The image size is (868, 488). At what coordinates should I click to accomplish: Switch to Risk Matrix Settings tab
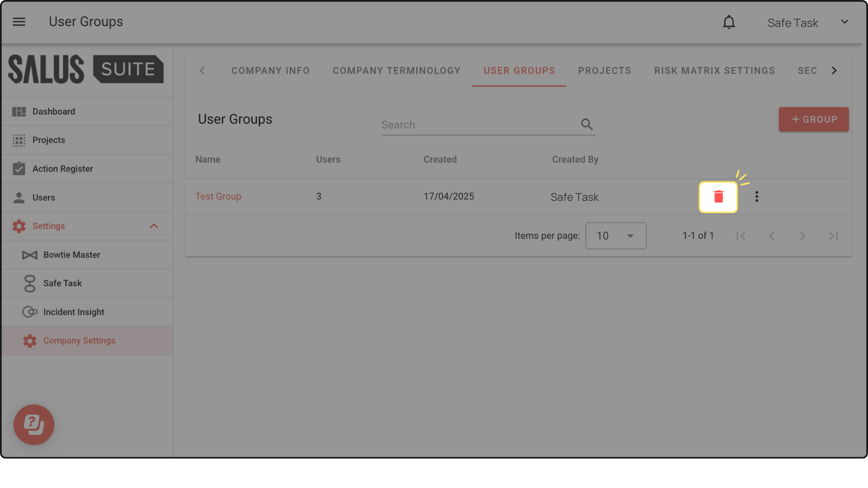(714, 71)
